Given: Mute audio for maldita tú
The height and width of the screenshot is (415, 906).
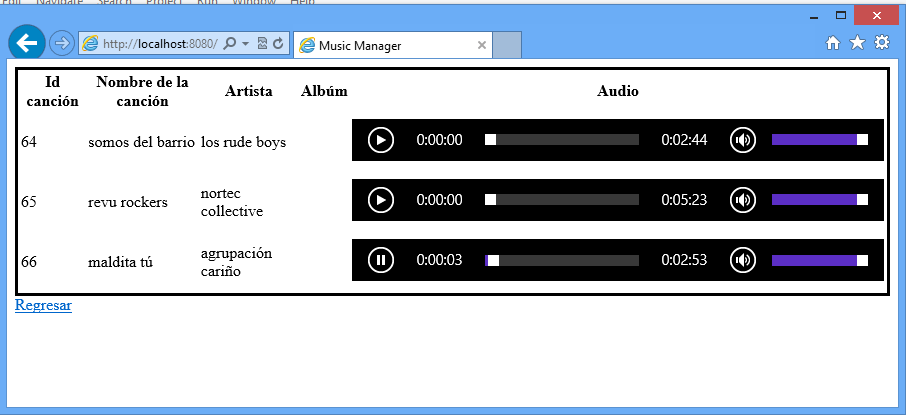Looking at the screenshot, I should pyautogui.click(x=742, y=260).
